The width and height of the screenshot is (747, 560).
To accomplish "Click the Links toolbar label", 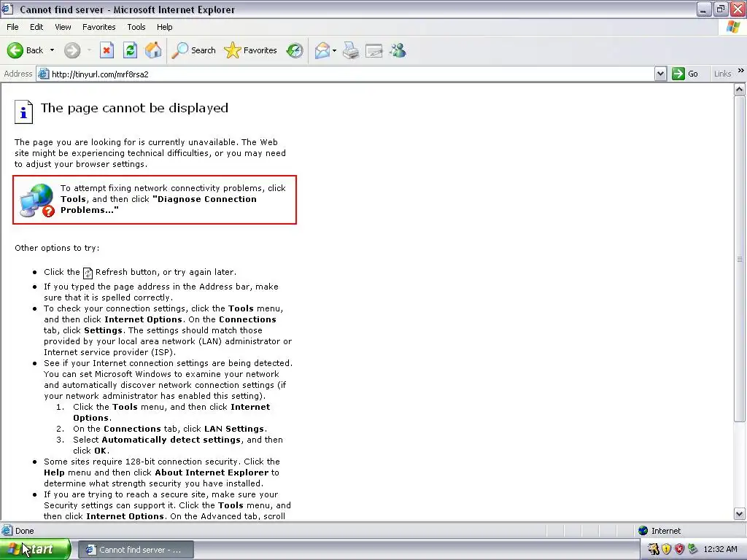I will [x=722, y=74].
